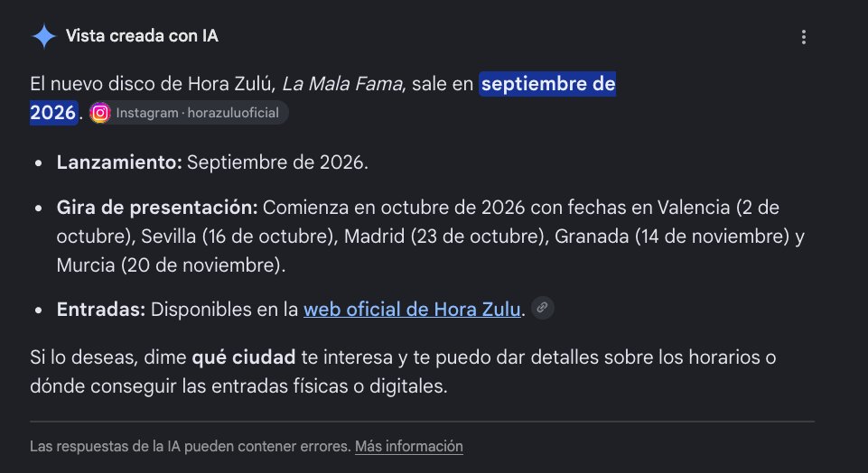Image resolution: width=868 pixels, height=473 pixels.
Task: Click the blue AI sparkle icon
Action: click(x=43, y=36)
